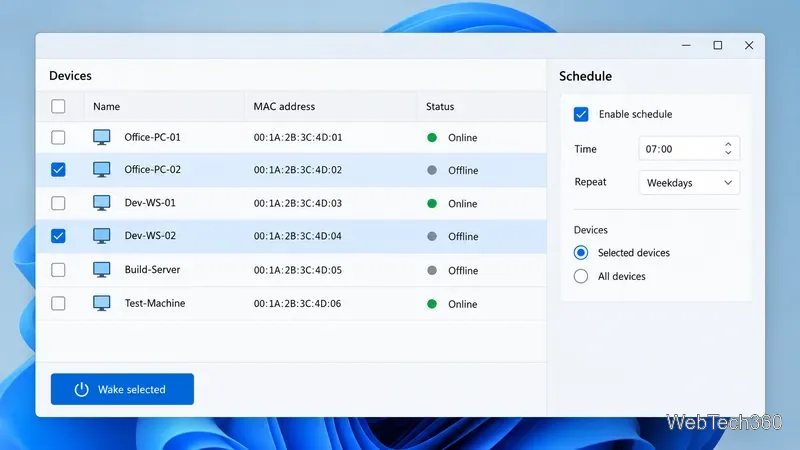
Task: Click MAC address 00:1A:2B:3C:4D:05
Action: click(298, 270)
